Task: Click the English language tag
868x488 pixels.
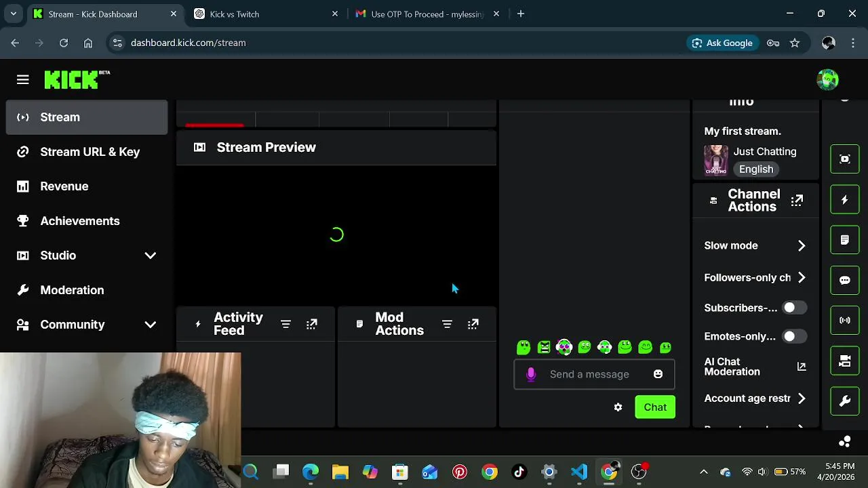Action: click(x=756, y=169)
